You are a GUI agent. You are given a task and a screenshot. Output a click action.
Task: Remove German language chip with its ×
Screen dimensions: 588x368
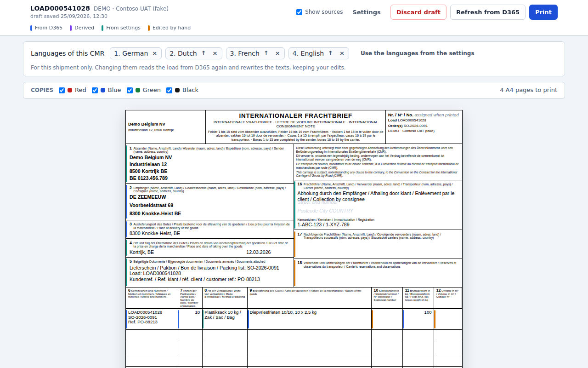pos(155,53)
